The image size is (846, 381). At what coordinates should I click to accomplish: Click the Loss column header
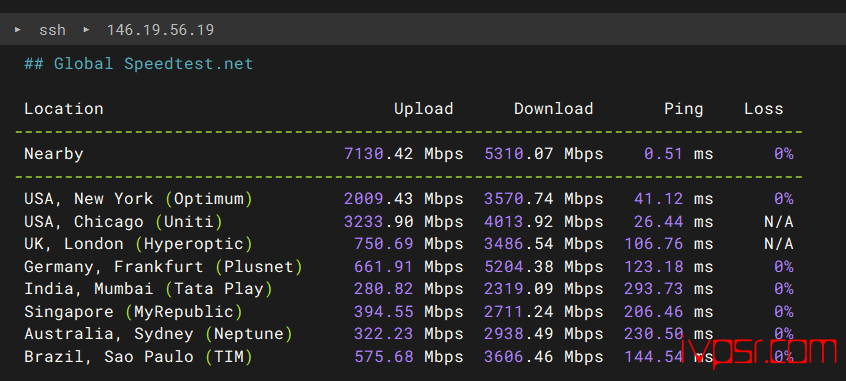click(763, 108)
